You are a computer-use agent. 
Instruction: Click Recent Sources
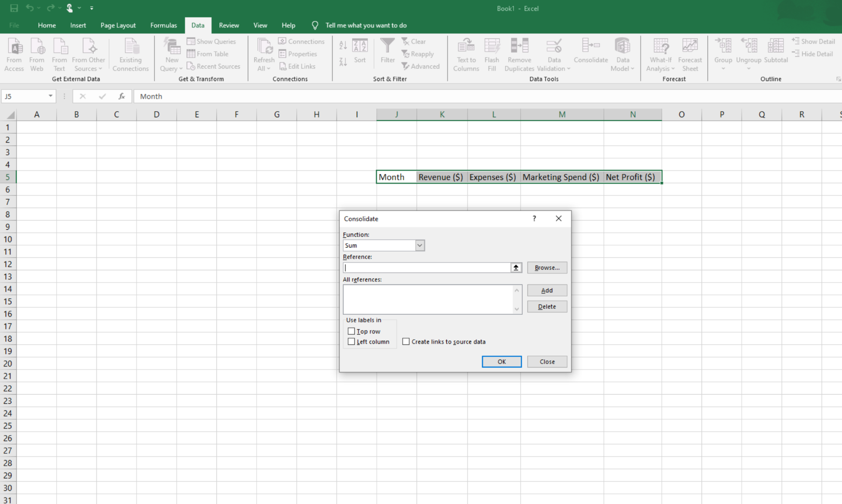(213, 66)
